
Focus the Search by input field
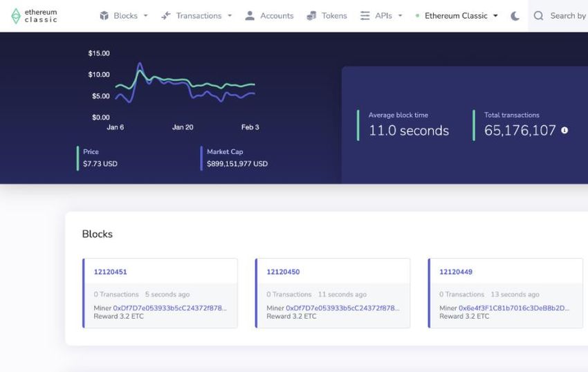(x=568, y=16)
